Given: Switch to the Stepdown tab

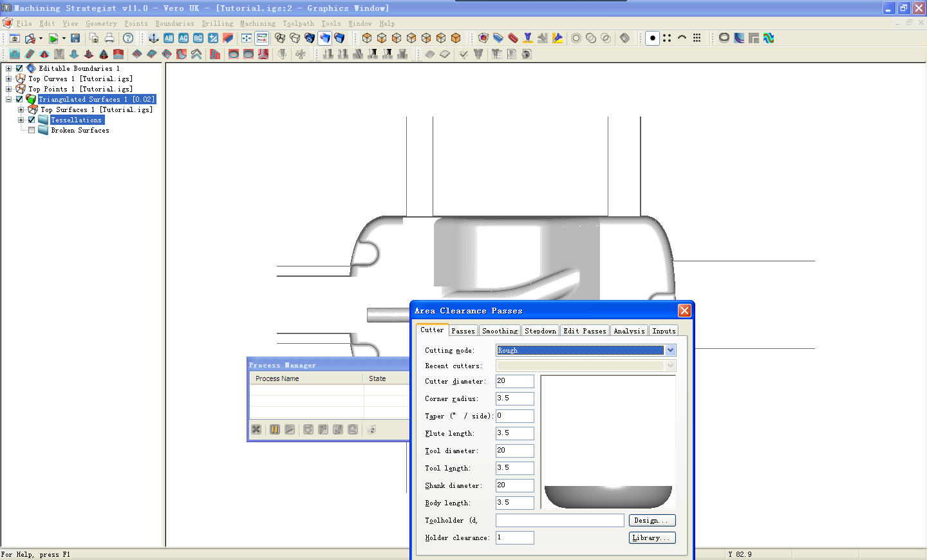Looking at the screenshot, I should (x=540, y=331).
